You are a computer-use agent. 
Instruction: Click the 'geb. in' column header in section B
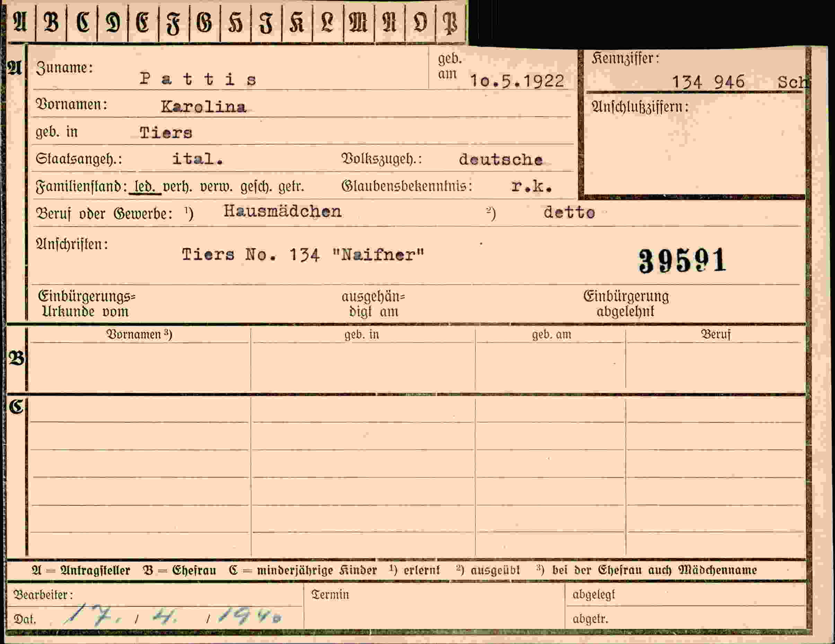point(362,334)
